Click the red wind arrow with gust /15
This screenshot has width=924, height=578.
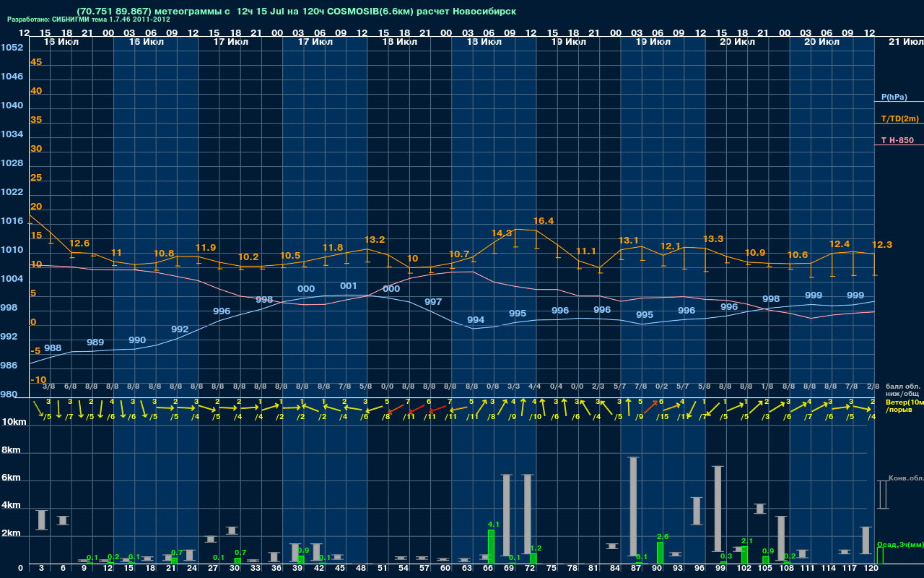coord(649,406)
